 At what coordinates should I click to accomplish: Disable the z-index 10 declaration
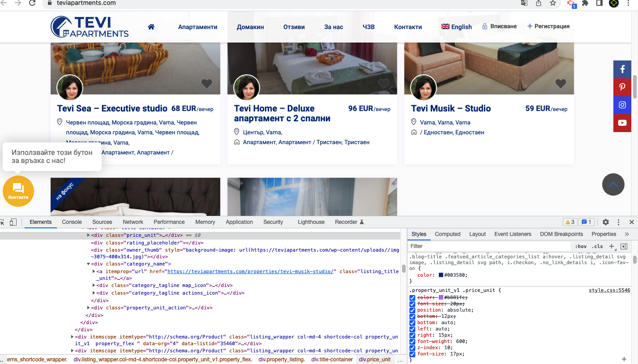click(x=412, y=348)
